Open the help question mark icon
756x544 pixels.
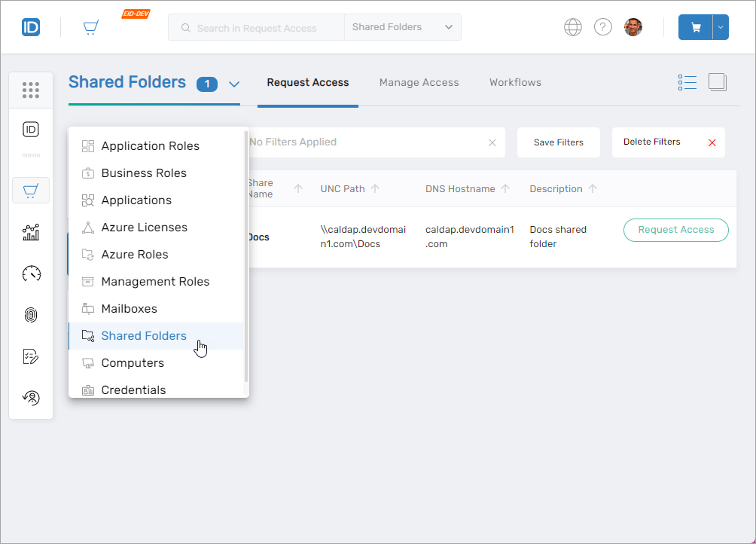point(603,27)
